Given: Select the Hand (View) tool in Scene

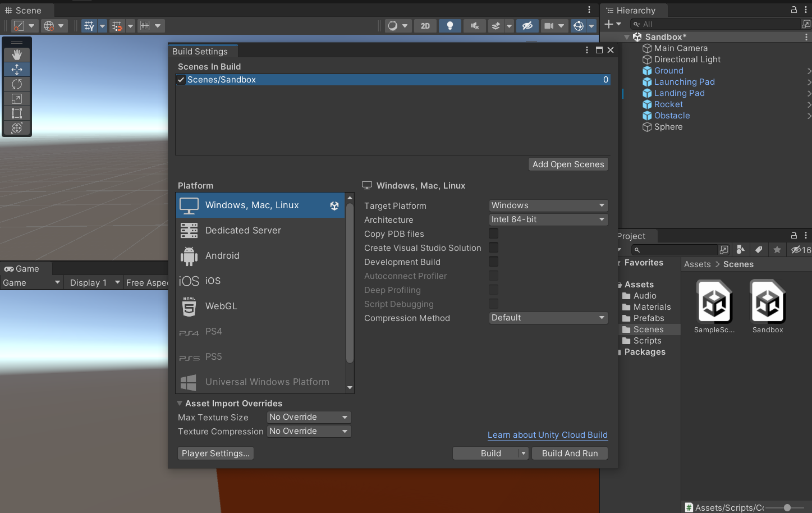Looking at the screenshot, I should 17,54.
